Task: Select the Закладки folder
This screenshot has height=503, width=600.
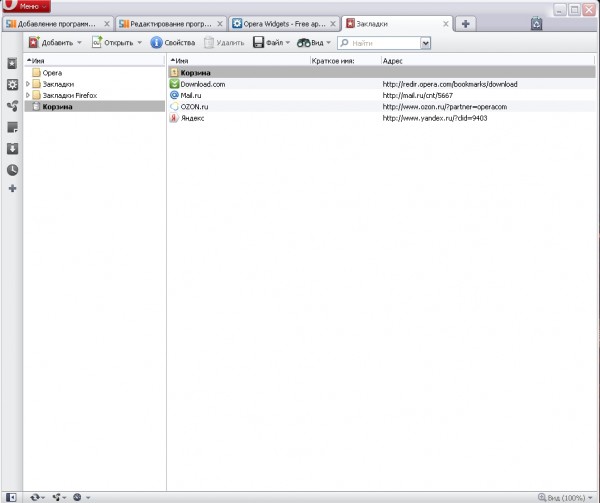Action: coord(58,84)
